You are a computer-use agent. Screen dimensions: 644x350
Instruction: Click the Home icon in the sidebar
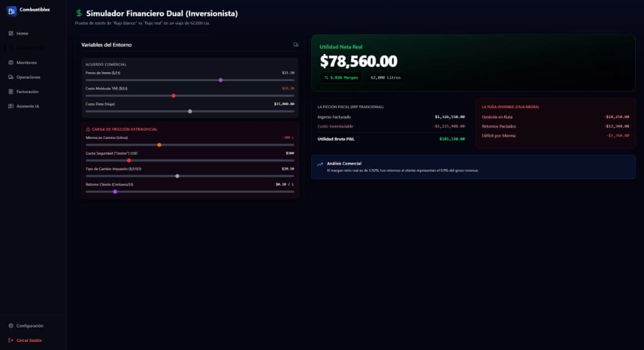11,33
